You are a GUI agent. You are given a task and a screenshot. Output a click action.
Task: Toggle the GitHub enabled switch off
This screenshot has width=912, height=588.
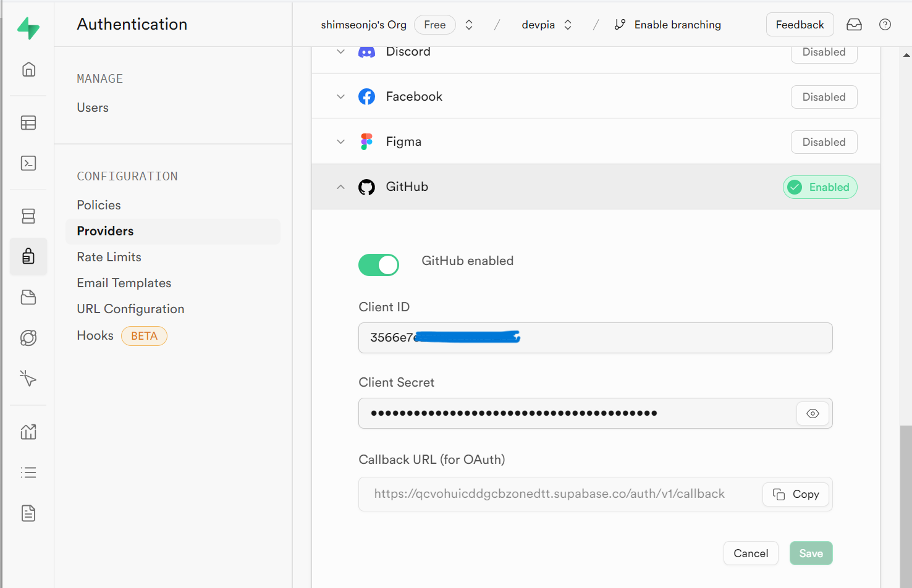pos(378,265)
